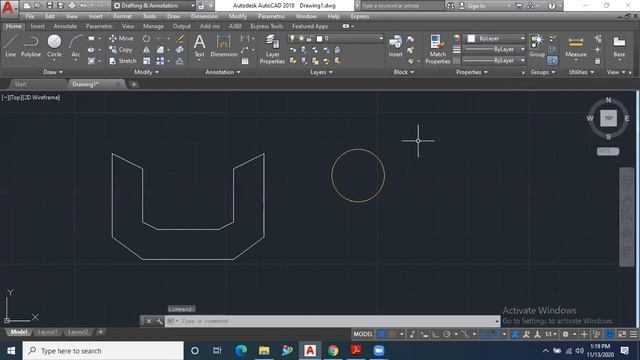Expand the Modify panel

pos(146,72)
